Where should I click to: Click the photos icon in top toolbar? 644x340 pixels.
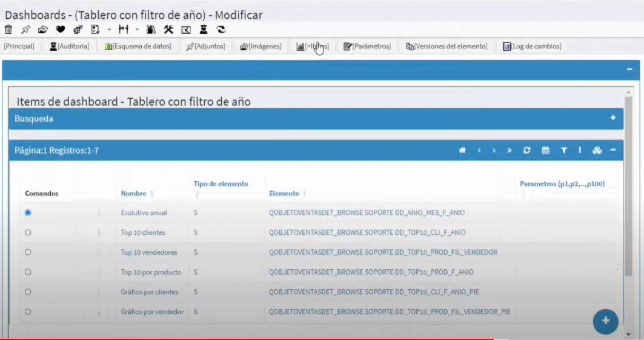click(43, 30)
